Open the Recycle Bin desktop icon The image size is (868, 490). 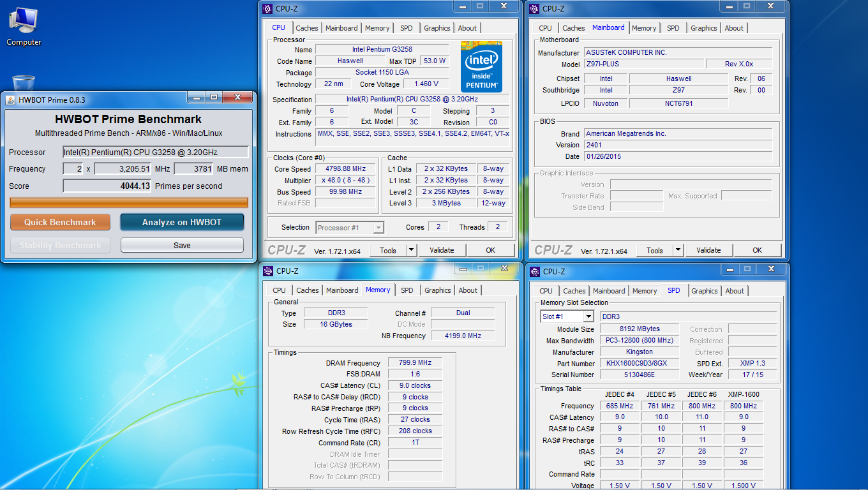click(x=24, y=83)
